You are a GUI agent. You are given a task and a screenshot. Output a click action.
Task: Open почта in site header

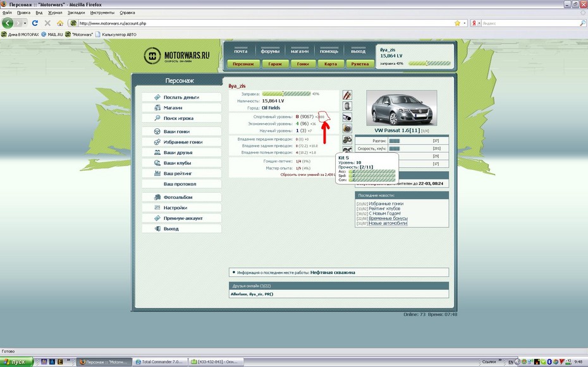241,51
